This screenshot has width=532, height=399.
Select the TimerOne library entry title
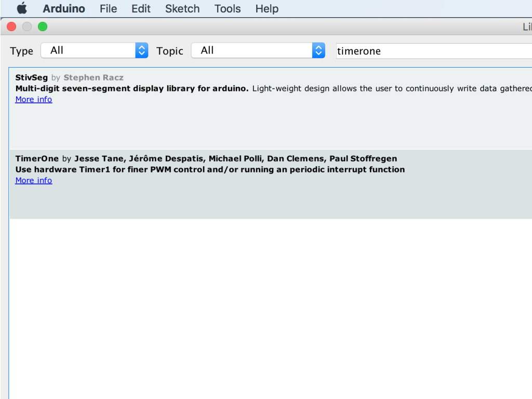pos(37,159)
